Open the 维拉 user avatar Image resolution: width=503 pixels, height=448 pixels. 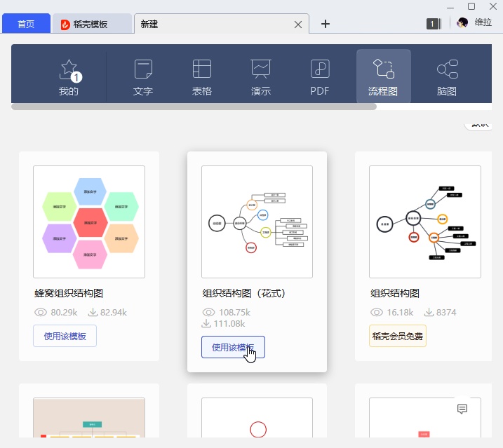point(462,22)
